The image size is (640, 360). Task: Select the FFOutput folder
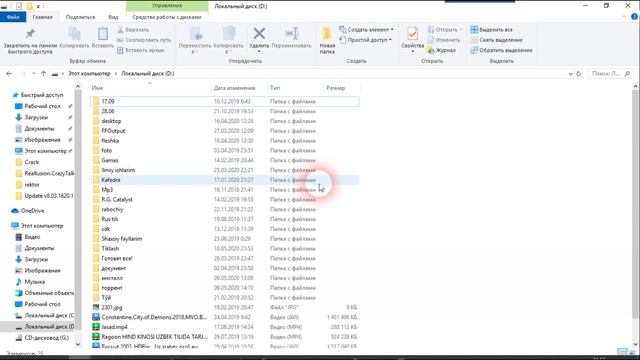coord(224,131)
